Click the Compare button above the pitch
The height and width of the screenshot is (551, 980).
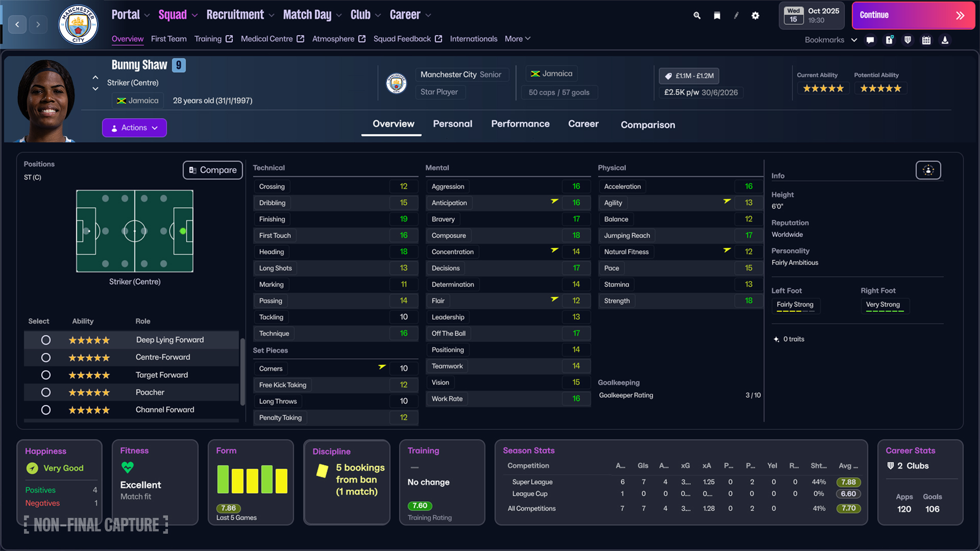(x=212, y=170)
